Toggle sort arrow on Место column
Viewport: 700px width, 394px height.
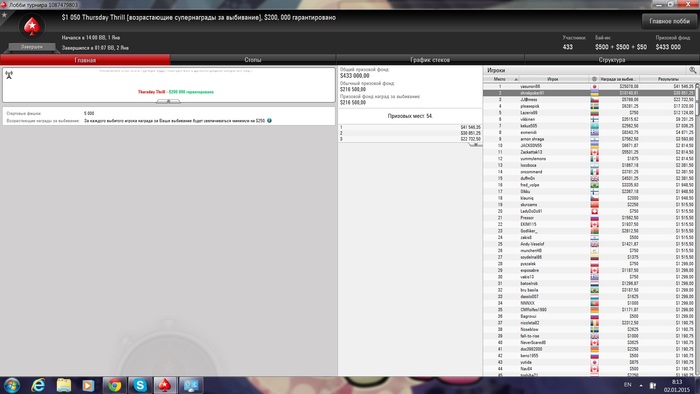(516, 79)
